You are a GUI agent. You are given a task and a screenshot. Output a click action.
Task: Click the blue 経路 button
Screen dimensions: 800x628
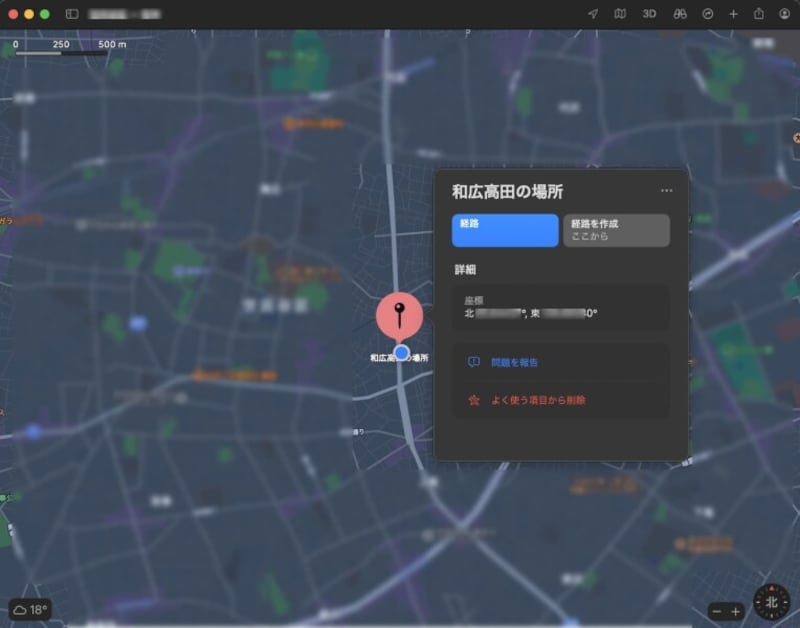click(x=505, y=230)
